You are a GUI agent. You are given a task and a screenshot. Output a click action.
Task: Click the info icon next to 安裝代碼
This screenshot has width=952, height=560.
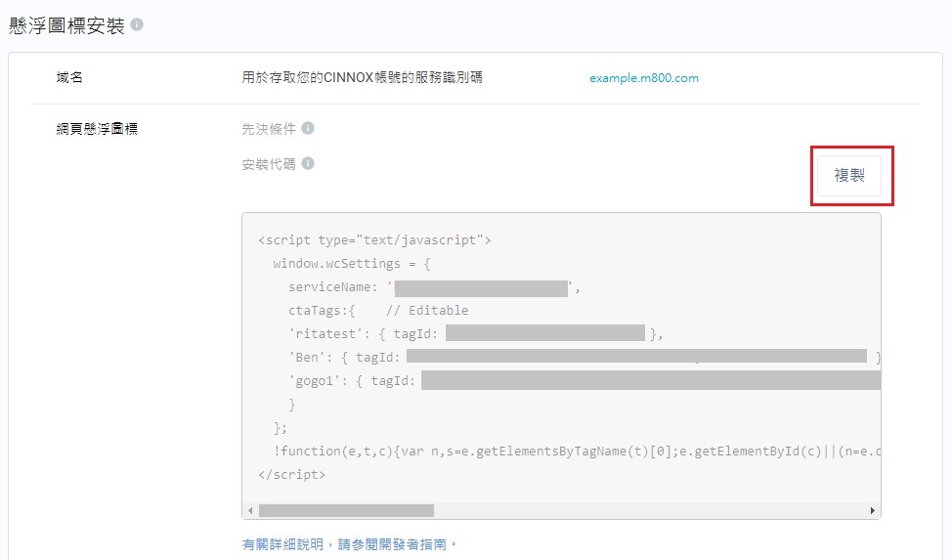click(308, 163)
